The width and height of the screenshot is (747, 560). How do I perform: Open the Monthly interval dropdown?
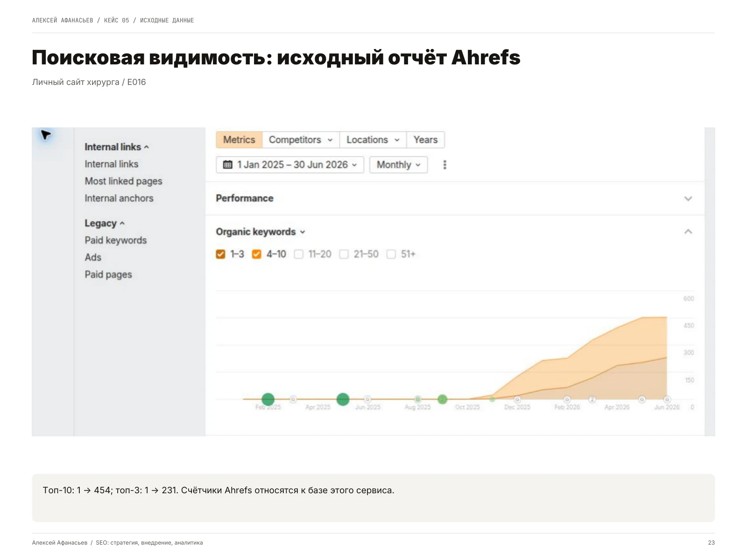[x=399, y=165]
